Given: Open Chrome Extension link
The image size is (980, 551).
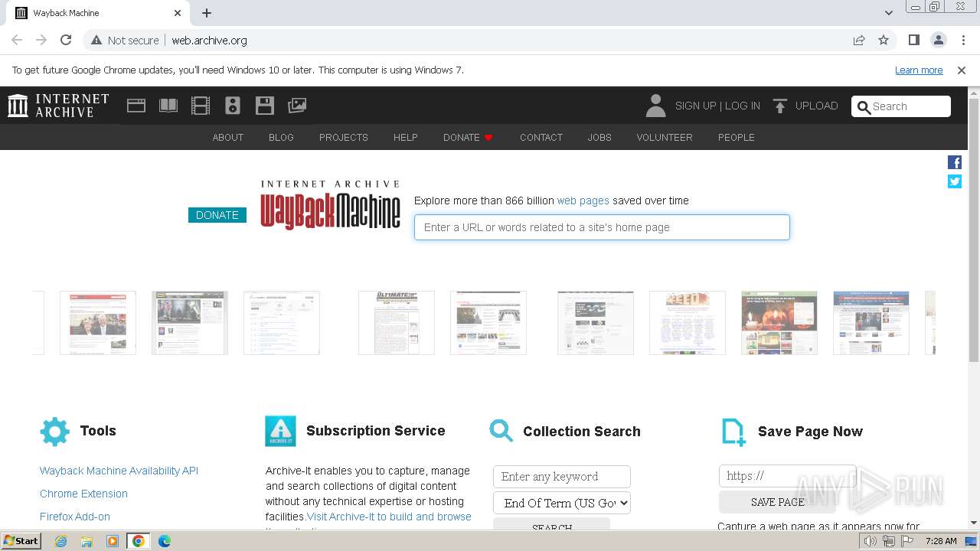Looking at the screenshot, I should tap(83, 494).
